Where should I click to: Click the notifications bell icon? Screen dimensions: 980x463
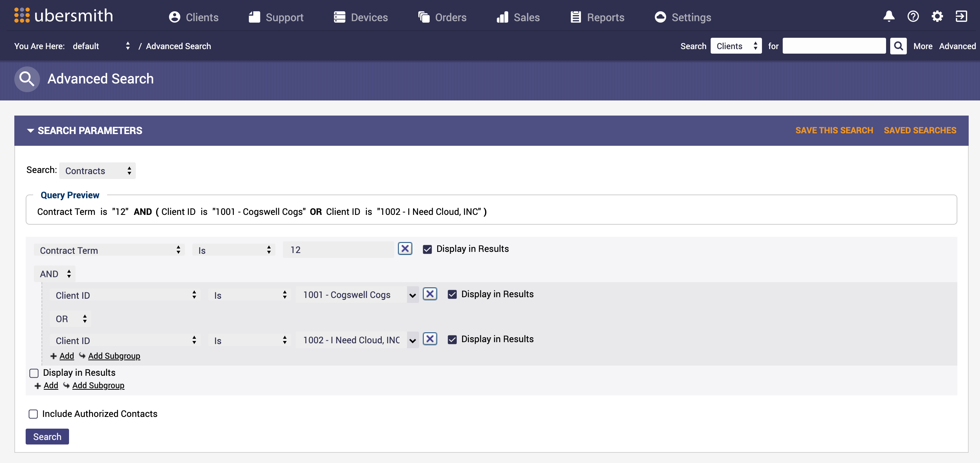(x=888, y=16)
